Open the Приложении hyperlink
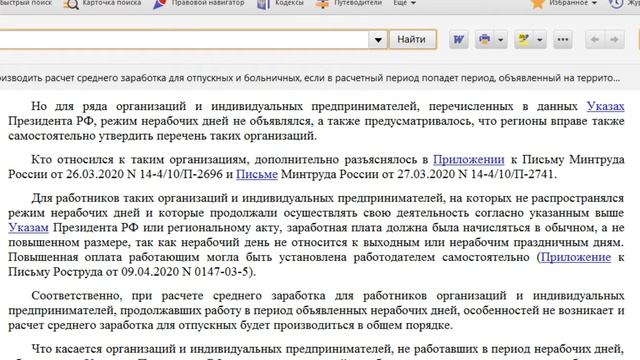The image size is (640, 360). (x=469, y=159)
